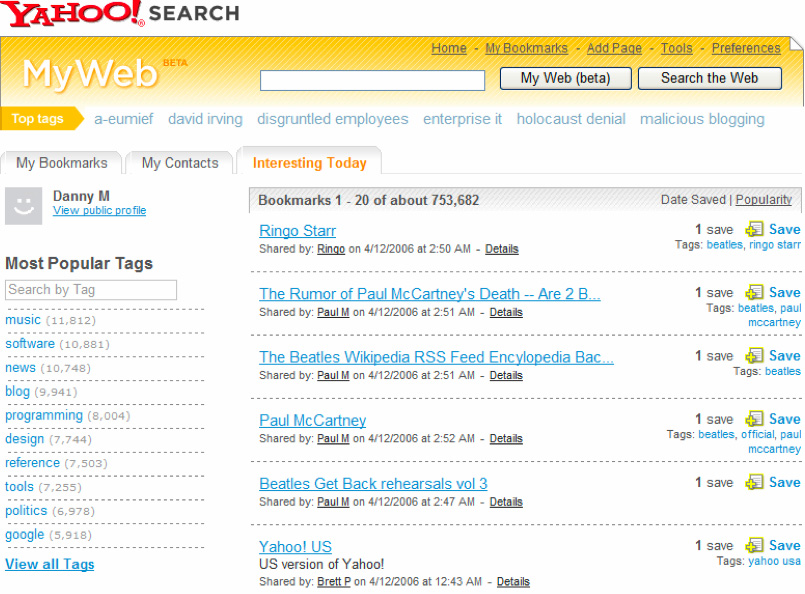
Task: Click the Top tags label arrow
Action: [42, 119]
